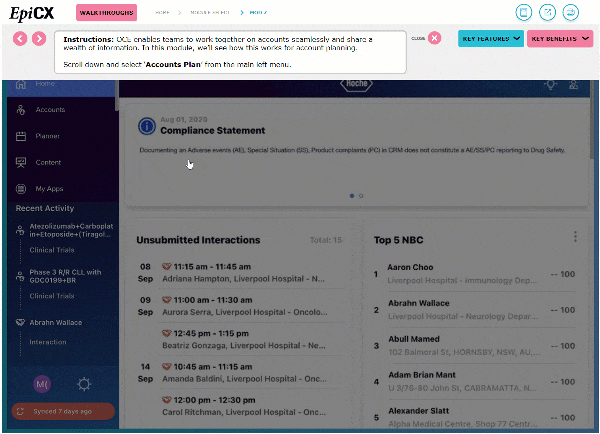Screen dimensions: 600x434
Task: Click the third circular icon in header
Action: (571, 12)
